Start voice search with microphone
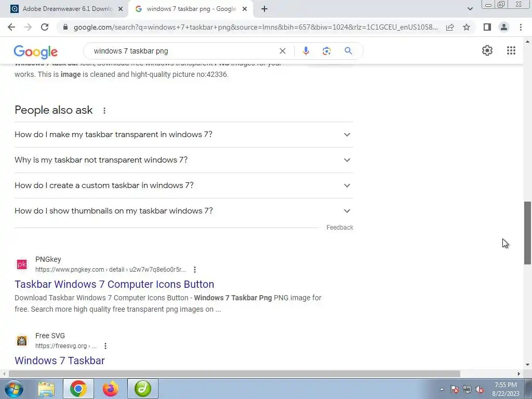 [x=305, y=51]
